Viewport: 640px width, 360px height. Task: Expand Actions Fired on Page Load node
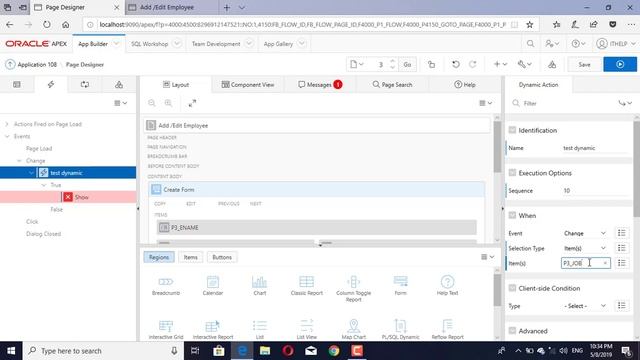tap(7, 124)
